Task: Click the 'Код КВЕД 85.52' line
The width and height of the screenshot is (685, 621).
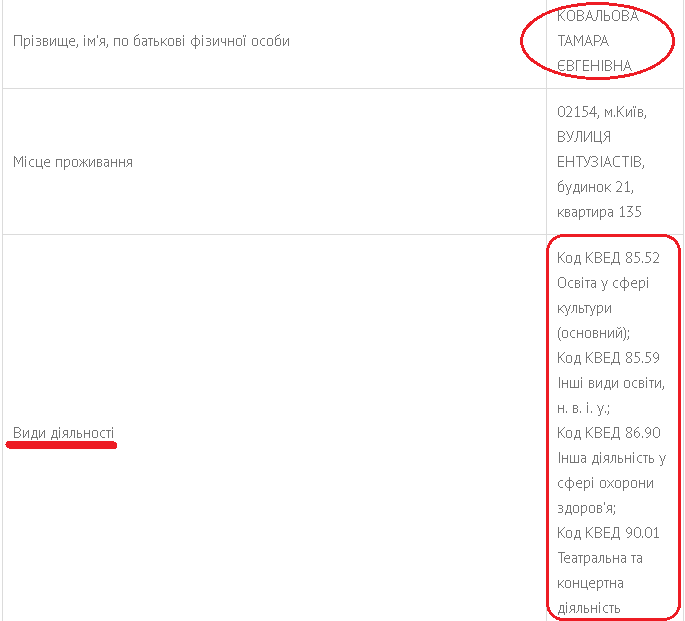Action: tap(608, 258)
